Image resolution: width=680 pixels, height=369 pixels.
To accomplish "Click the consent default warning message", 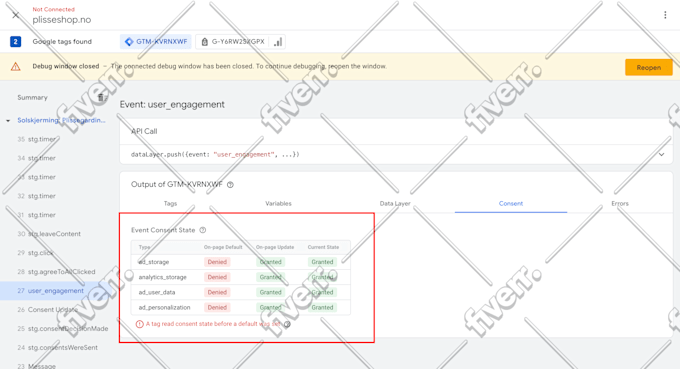I will (x=213, y=324).
